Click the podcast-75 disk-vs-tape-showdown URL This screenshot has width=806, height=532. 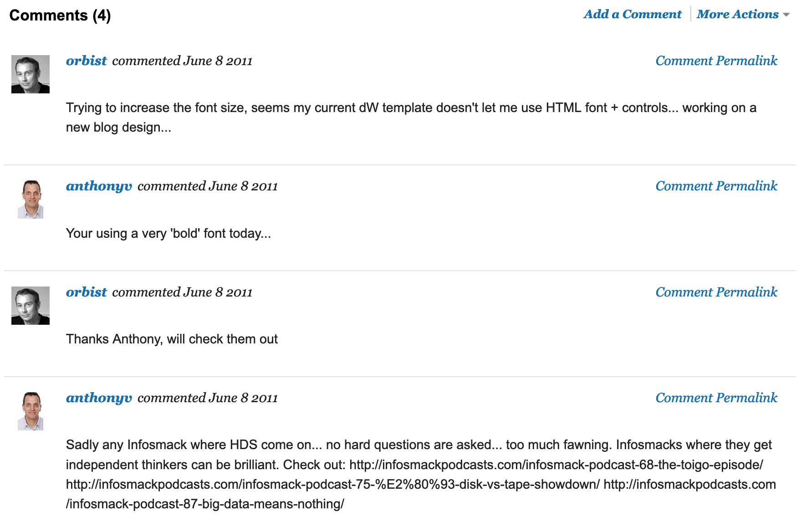332,485
